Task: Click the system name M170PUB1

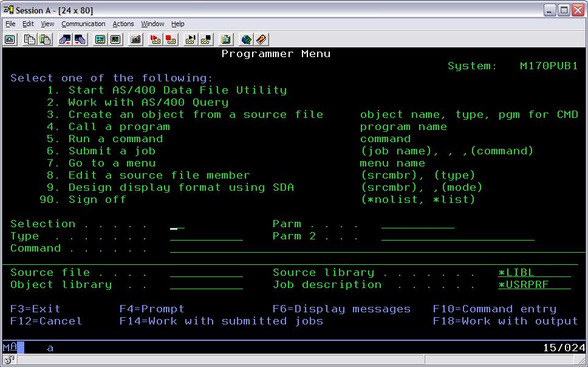Action: (x=549, y=66)
